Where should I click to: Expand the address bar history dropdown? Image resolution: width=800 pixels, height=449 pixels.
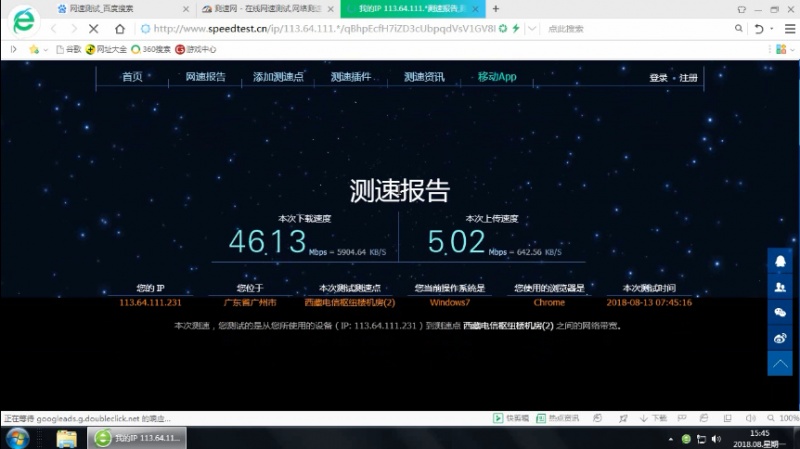coord(532,29)
